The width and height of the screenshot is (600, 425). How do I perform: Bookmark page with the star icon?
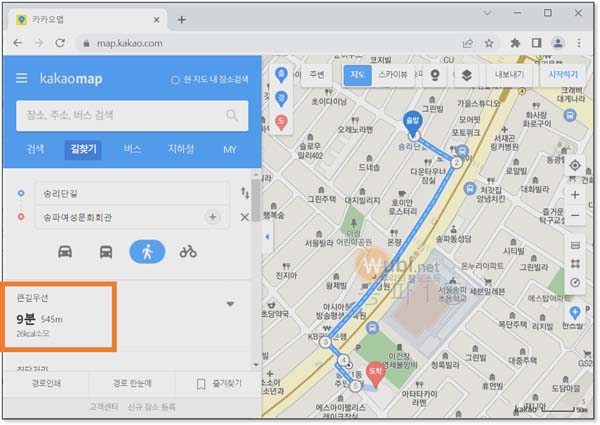point(489,43)
